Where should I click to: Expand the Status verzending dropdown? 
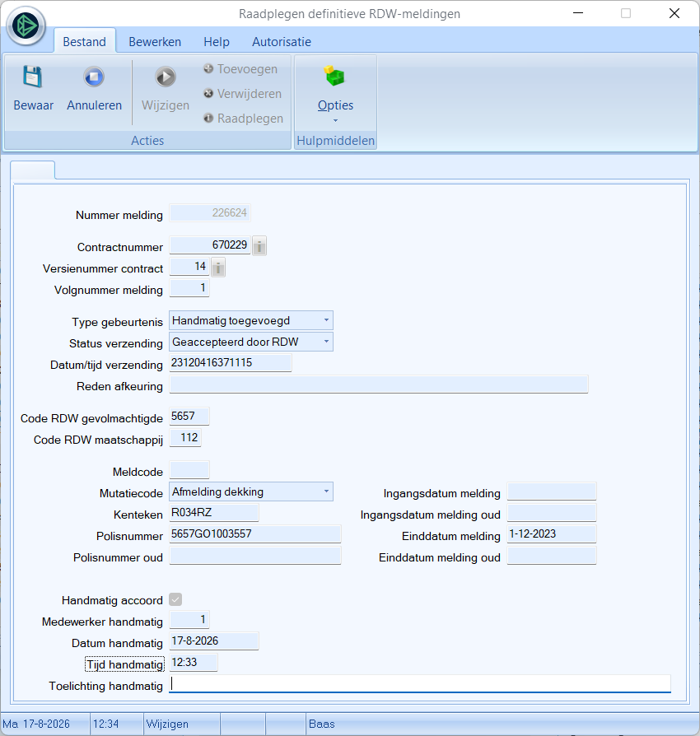326,342
